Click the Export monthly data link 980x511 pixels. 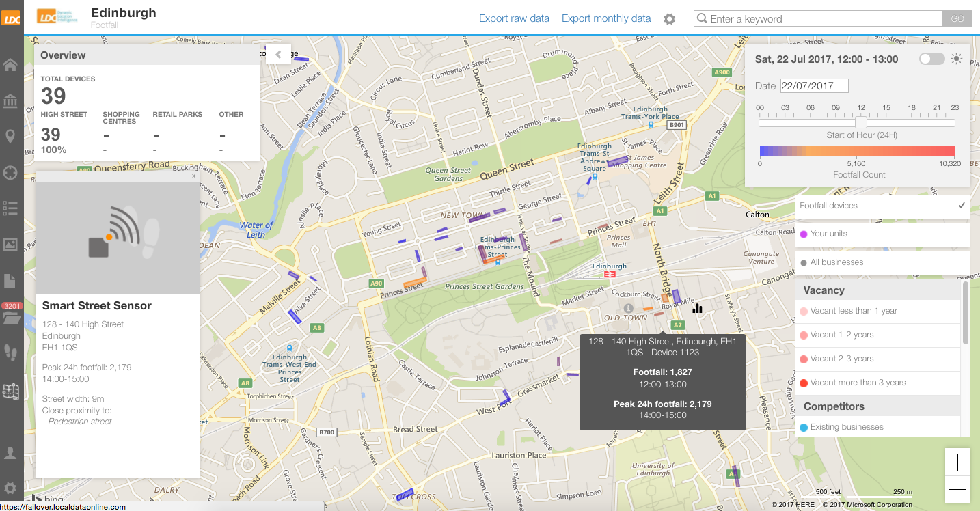coord(606,18)
